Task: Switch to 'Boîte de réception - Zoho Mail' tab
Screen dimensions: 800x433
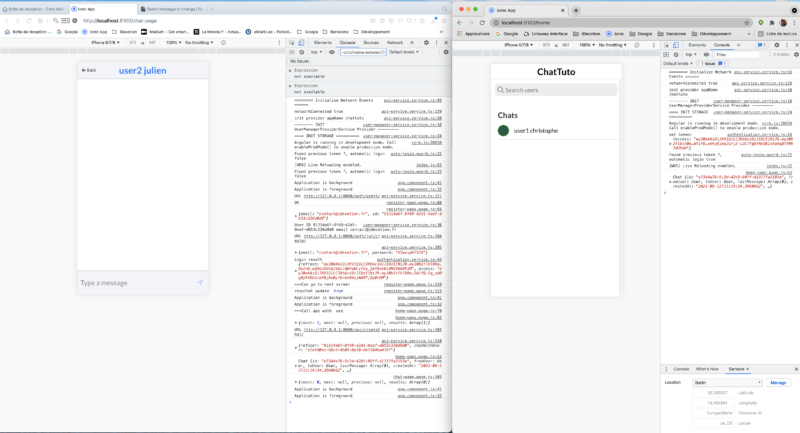Action: click(34, 9)
